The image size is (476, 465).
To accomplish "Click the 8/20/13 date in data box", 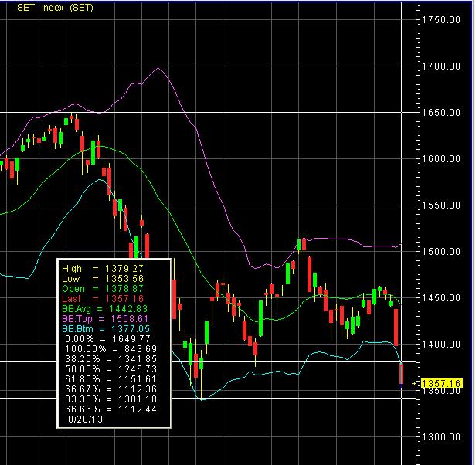I will 85,419.
